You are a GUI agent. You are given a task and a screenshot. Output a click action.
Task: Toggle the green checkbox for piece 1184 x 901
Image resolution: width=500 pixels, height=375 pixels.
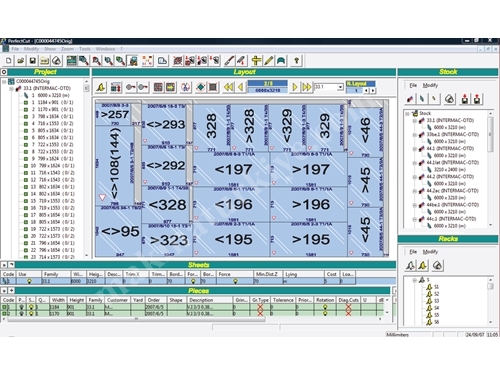tap(26, 102)
